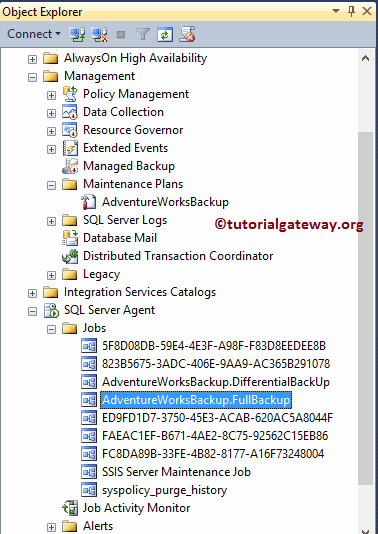This screenshot has height=534, width=378.
Task: Click the DifferentialBackUp job icon
Action: [89, 382]
